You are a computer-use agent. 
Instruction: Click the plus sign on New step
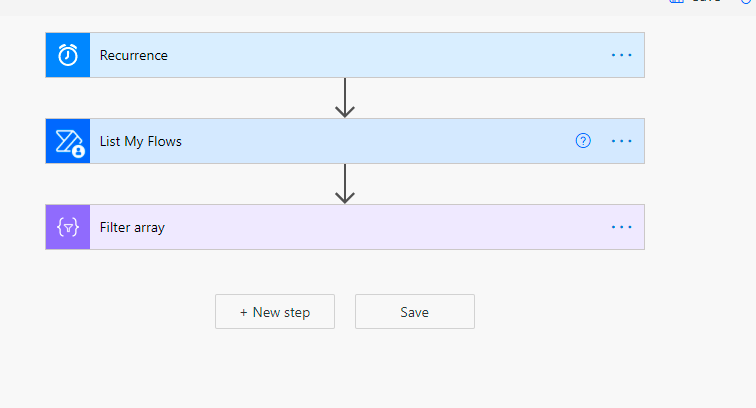[243, 313]
